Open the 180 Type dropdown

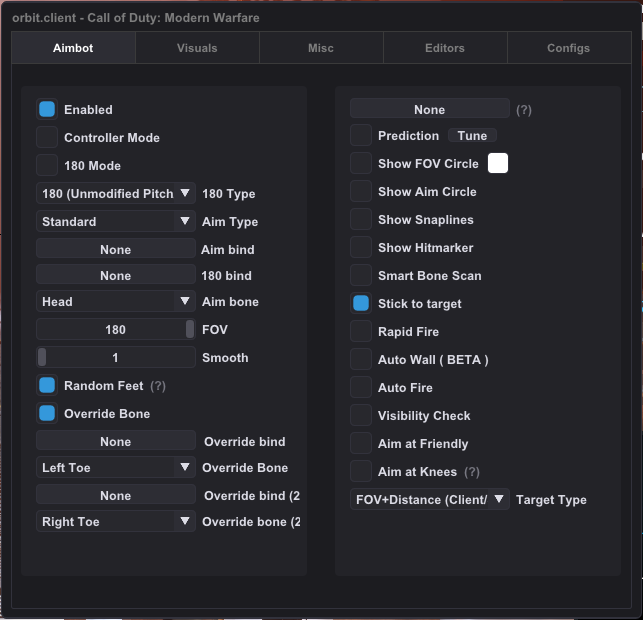(115, 194)
